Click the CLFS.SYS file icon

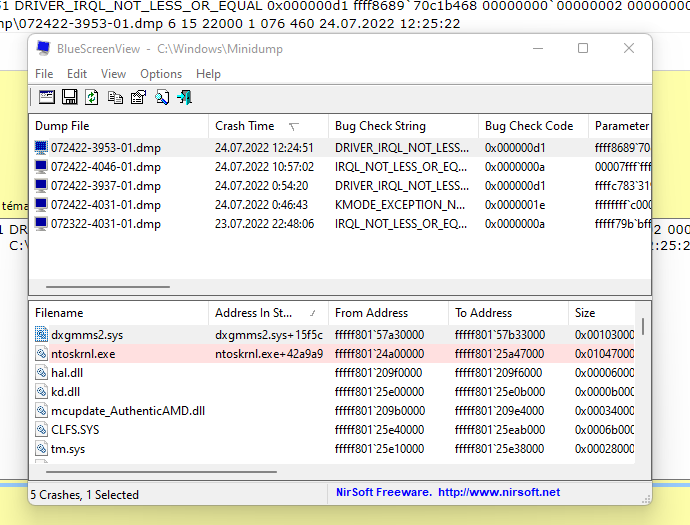(x=41, y=429)
